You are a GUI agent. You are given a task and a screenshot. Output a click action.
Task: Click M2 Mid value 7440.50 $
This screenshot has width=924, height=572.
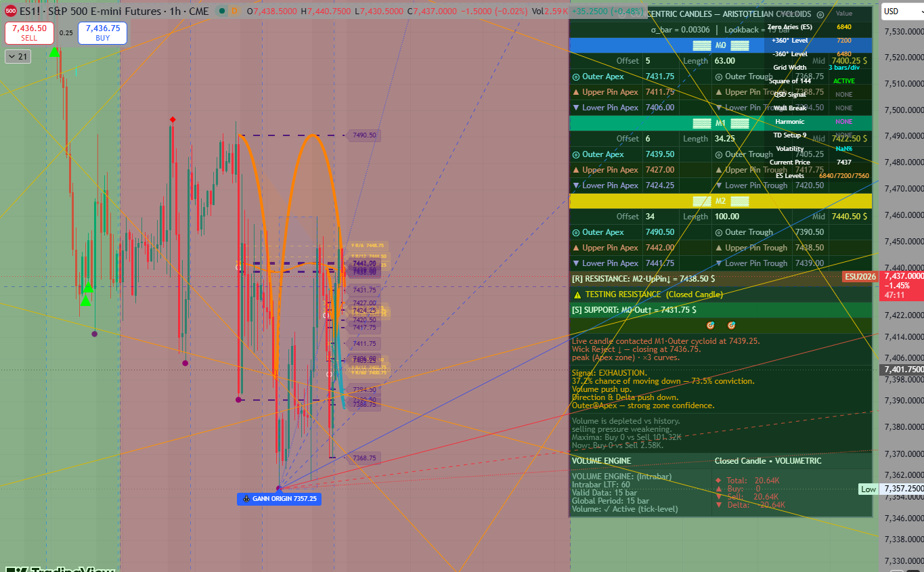point(850,217)
